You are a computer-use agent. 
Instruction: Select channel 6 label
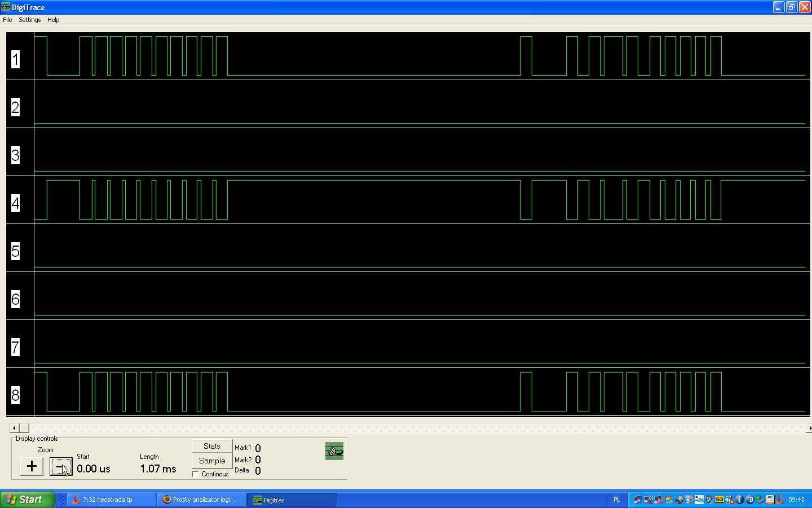(x=16, y=299)
